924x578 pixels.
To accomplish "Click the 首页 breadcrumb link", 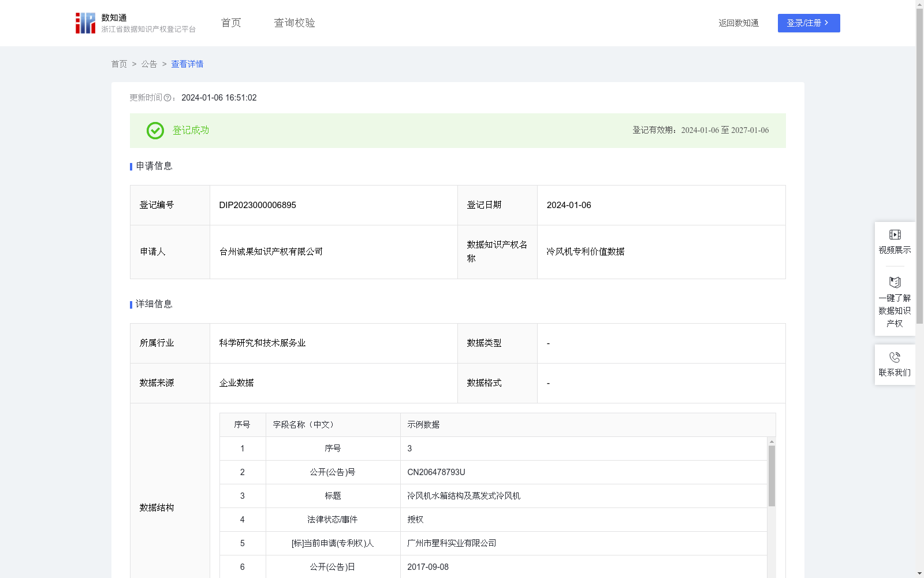I will click(119, 64).
